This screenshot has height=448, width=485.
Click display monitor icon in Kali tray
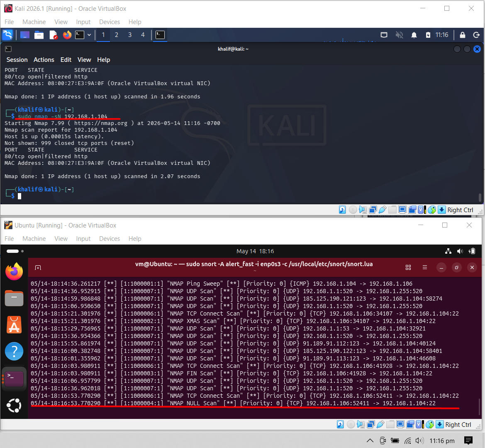tap(384, 35)
